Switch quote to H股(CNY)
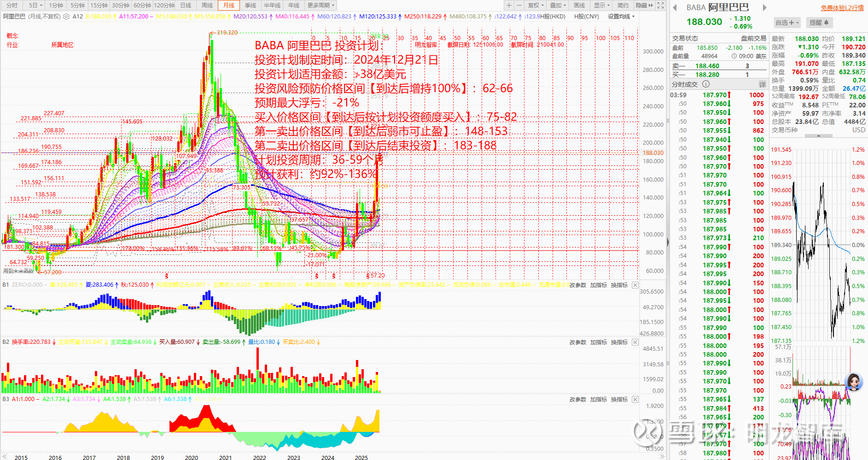The width and height of the screenshot is (868, 460). [x=586, y=16]
